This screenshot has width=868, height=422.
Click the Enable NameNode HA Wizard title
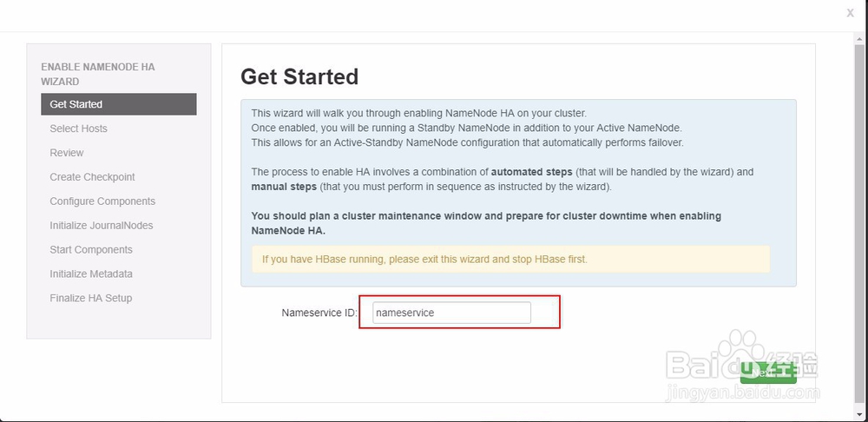pyautogui.click(x=98, y=74)
